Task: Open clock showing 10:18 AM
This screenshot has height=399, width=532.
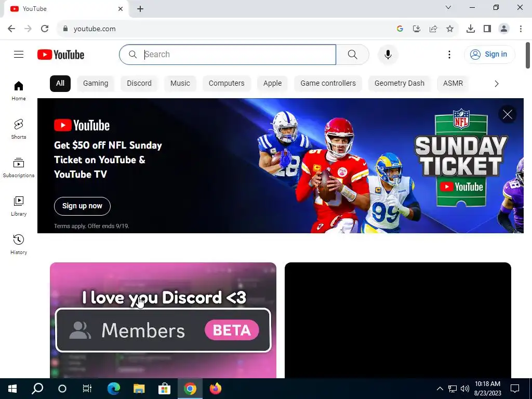Action: pyautogui.click(x=487, y=389)
